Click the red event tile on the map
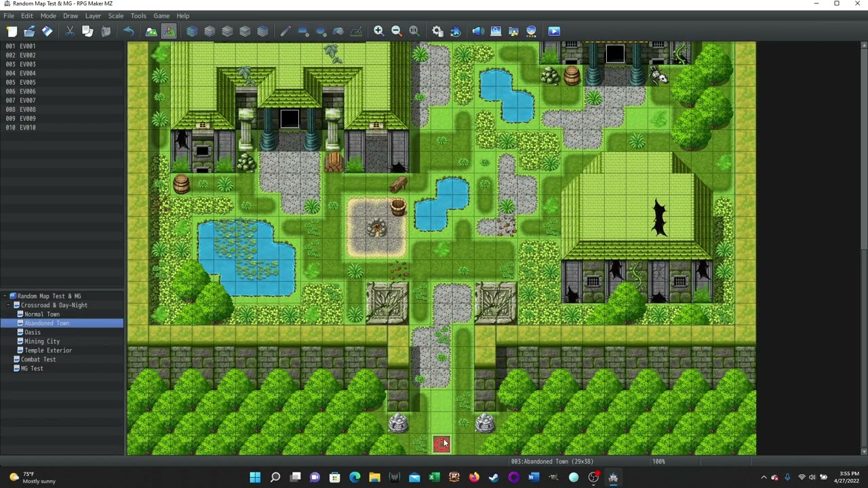Screen dimensions: 868x488 pyautogui.click(x=441, y=444)
